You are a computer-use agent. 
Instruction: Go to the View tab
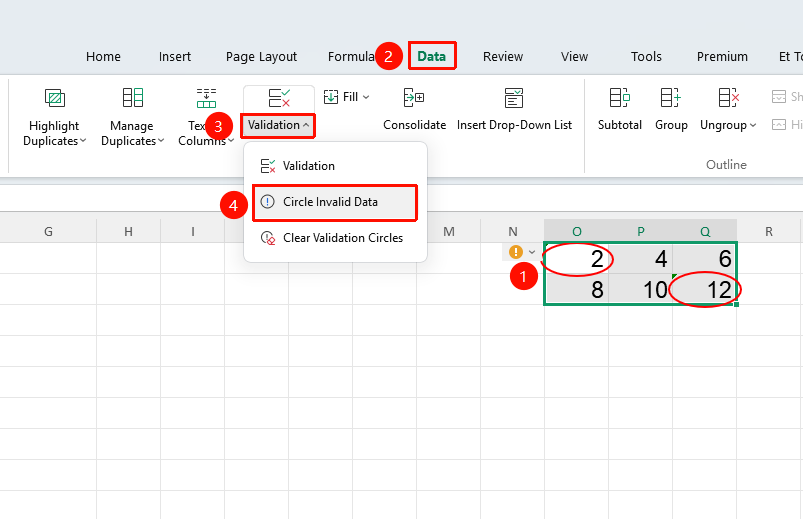pyautogui.click(x=574, y=56)
